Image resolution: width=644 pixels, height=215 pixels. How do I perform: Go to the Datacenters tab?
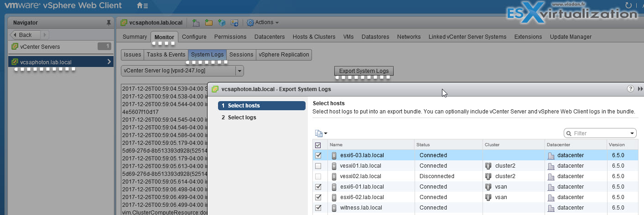pyautogui.click(x=270, y=37)
